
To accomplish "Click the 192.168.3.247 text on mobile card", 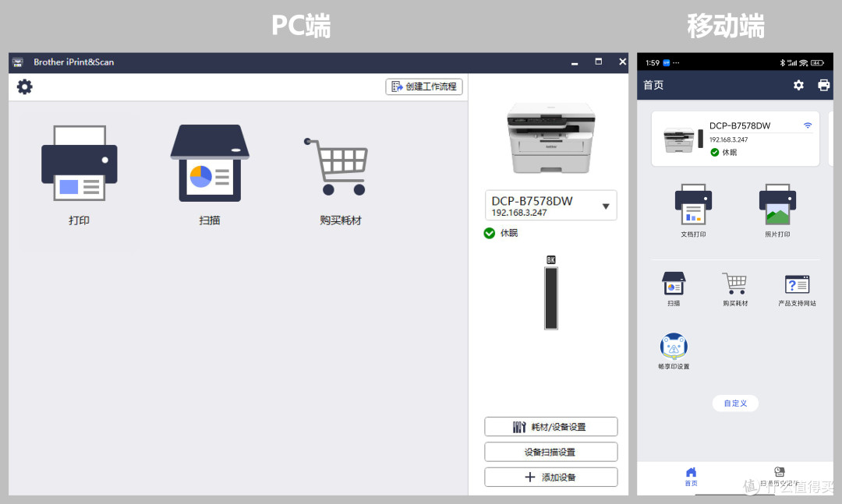I will pos(729,139).
